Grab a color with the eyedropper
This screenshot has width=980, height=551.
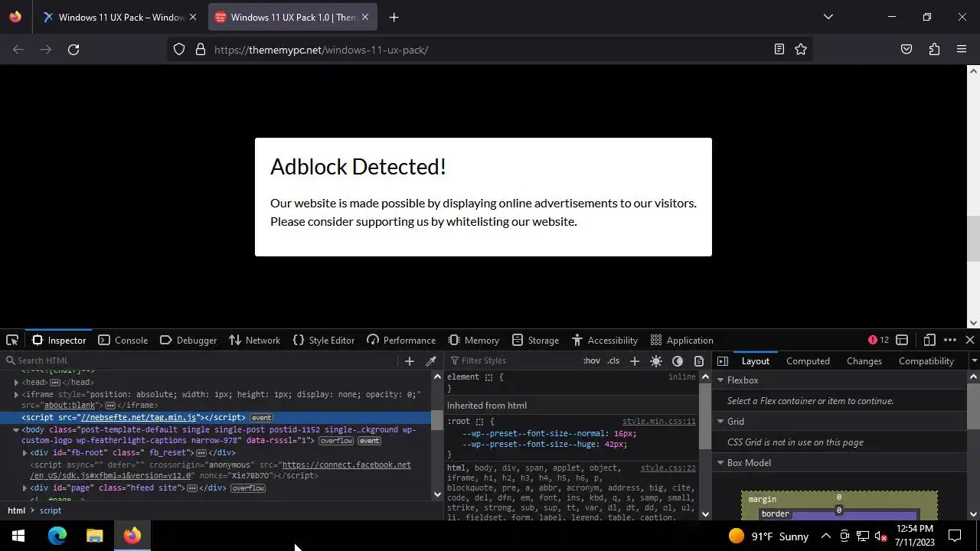431,360
